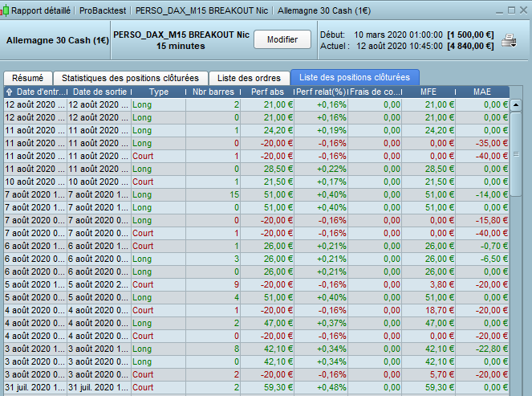
Task: Sort by Perf relat(%) column header
Action: point(321,92)
